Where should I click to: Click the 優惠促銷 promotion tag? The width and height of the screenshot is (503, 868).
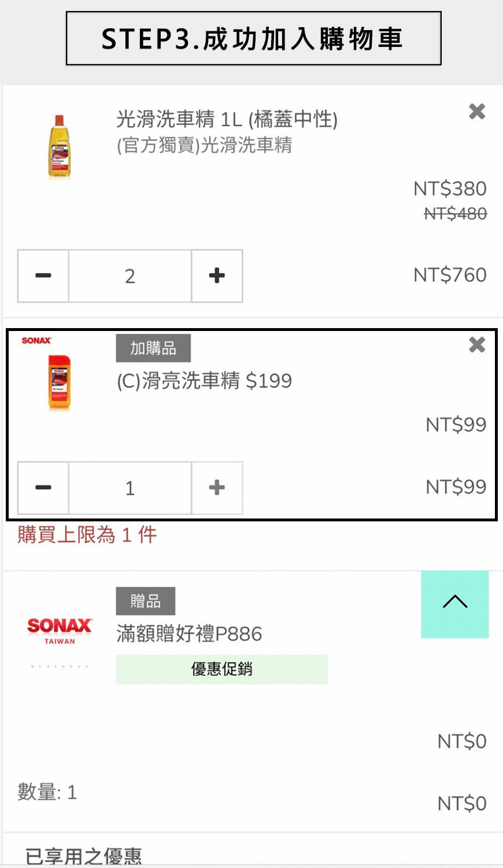click(x=221, y=670)
